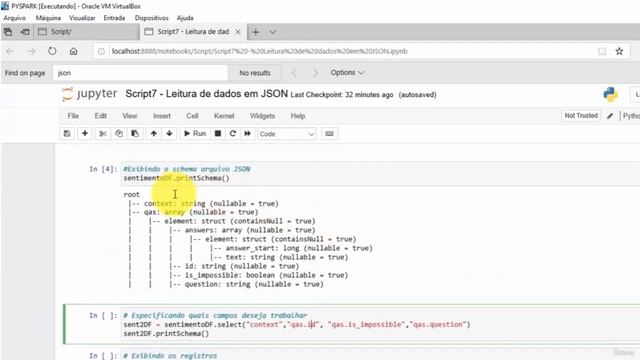Switch to the Script/ browser tab
The image size is (640, 360).
click(87, 32)
